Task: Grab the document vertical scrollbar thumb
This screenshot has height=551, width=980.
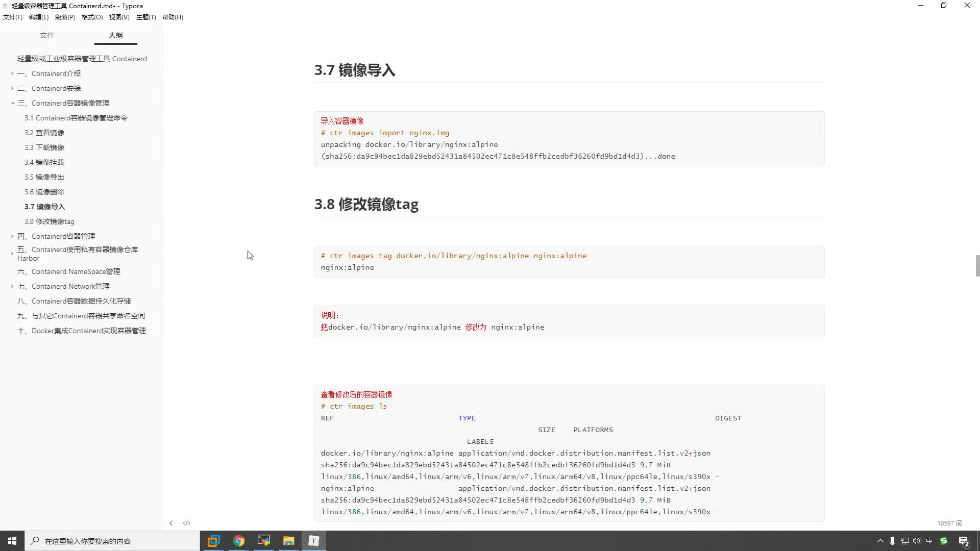Action: point(977,266)
